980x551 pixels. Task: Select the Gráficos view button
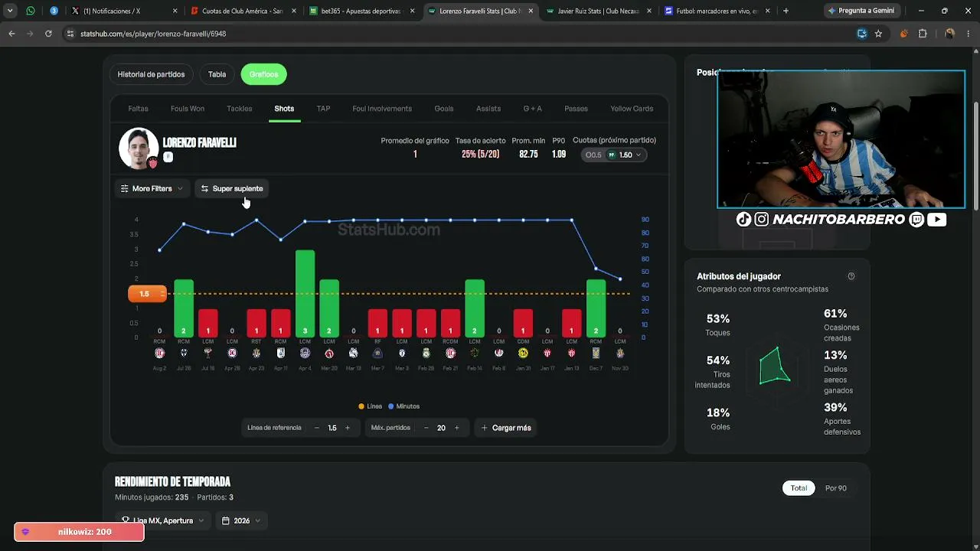pyautogui.click(x=263, y=74)
